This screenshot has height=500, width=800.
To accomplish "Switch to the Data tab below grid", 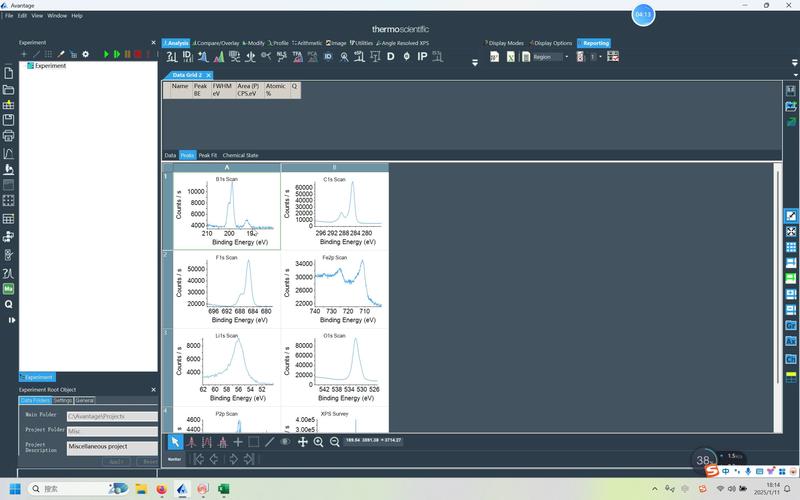I will pos(170,155).
